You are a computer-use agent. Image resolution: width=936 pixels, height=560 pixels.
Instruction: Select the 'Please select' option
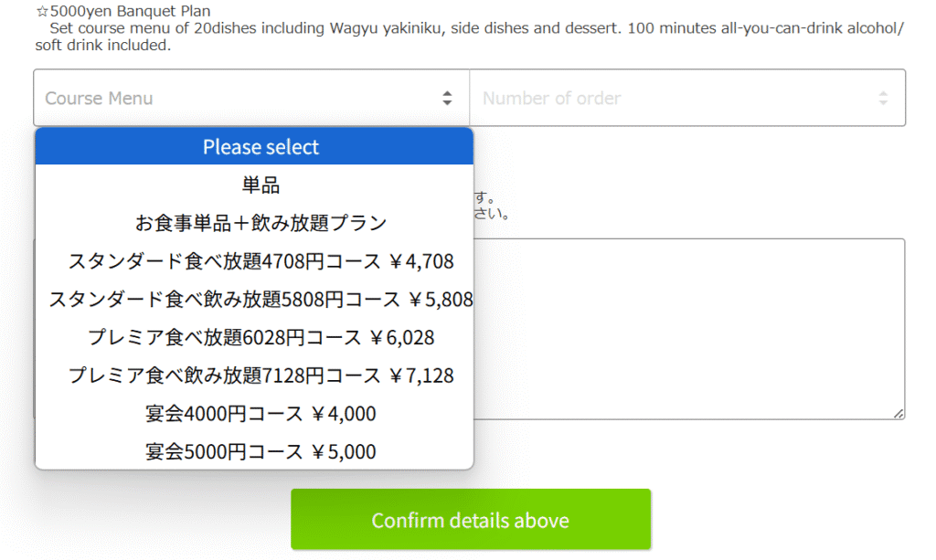(254, 147)
